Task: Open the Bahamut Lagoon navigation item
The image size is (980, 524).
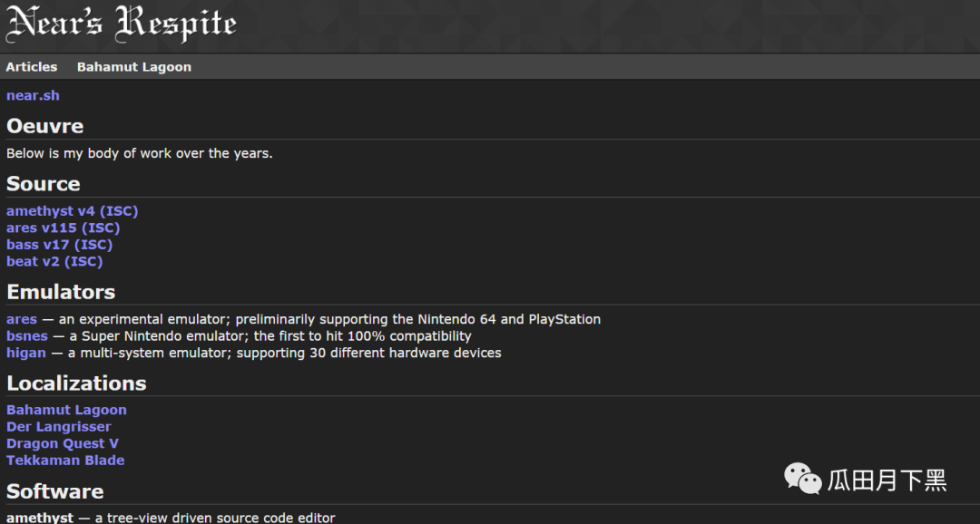Action: pyautogui.click(x=133, y=67)
